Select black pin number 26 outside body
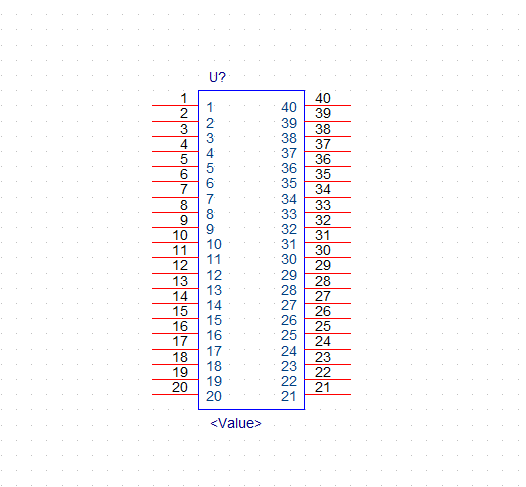The image size is (526, 487). click(x=323, y=311)
